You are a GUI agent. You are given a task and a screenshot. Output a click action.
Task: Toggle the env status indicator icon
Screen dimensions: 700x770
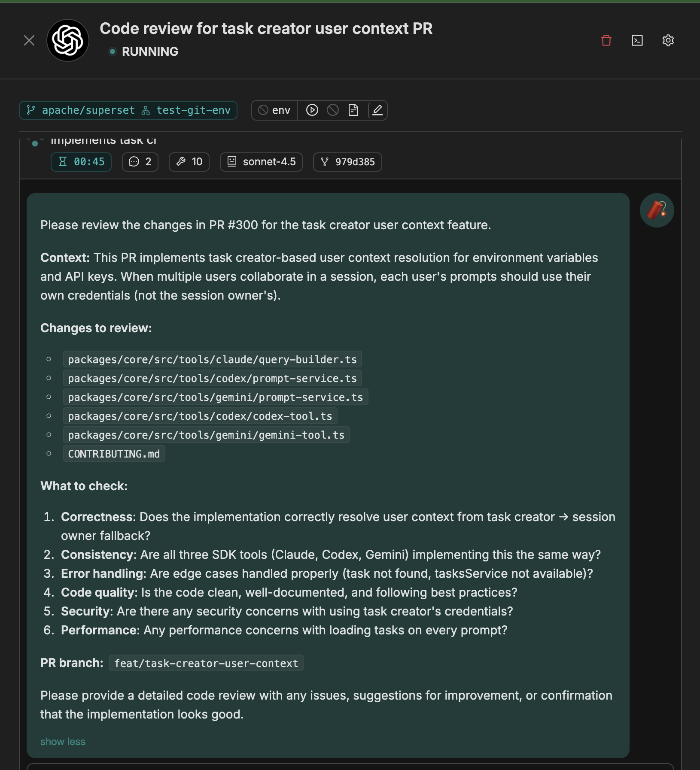click(263, 110)
